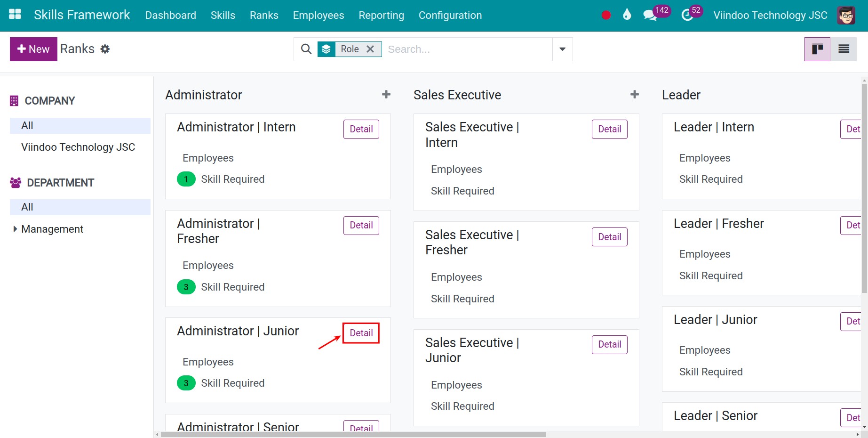Open Ranks settings gear
The width and height of the screenshot is (868, 438).
(x=105, y=49)
